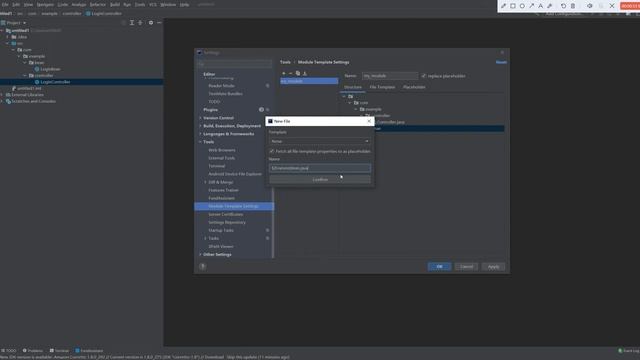Delete annotations with the trash icon

click(x=573, y=6)
